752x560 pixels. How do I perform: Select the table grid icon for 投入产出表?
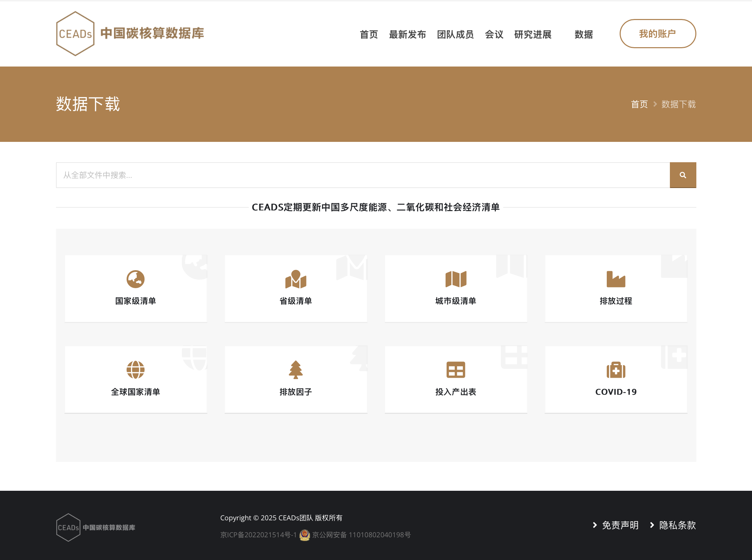tap(456, 370)
